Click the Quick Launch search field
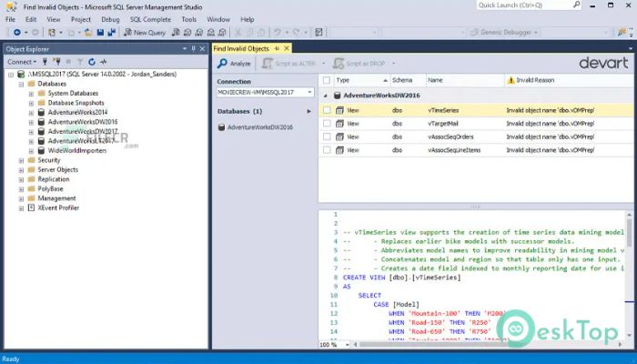Viewport: 637px width, 364px height. (529, 5)
